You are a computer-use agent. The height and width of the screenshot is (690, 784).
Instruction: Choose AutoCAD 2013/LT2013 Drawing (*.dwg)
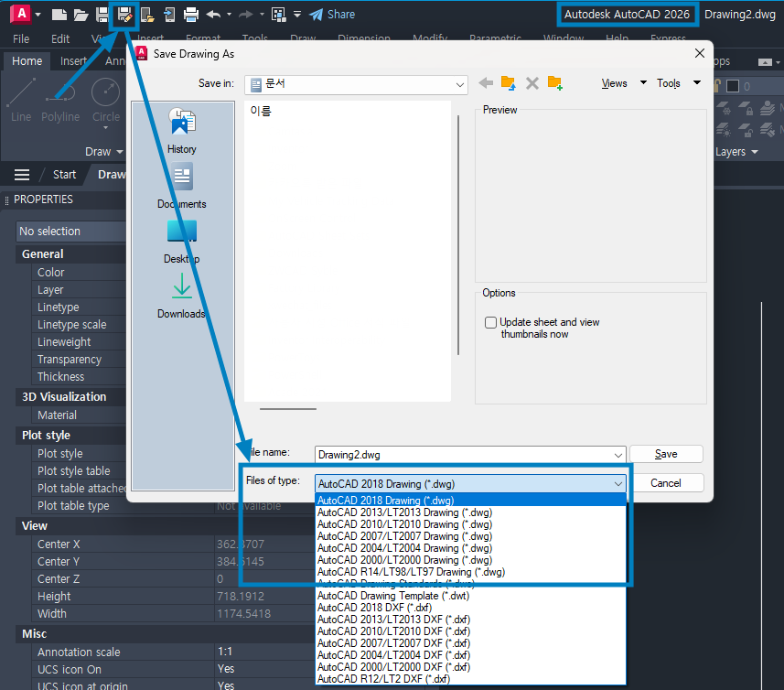click(x=470, y=512)
